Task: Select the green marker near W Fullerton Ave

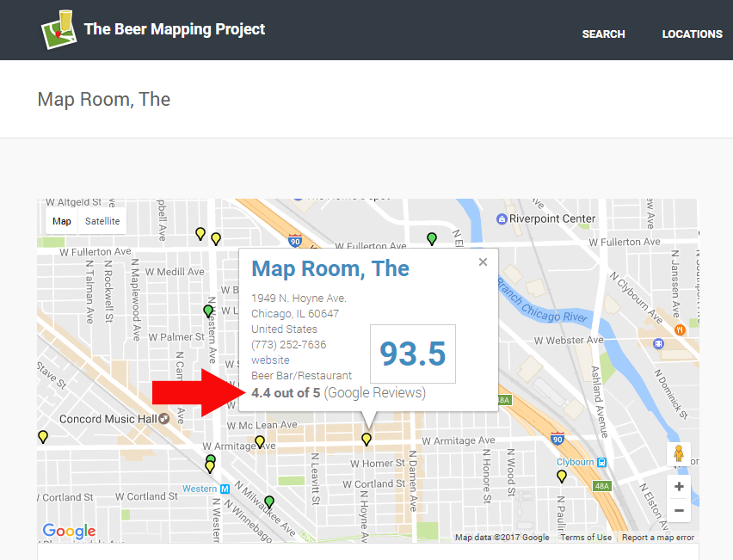Action: 432,239
